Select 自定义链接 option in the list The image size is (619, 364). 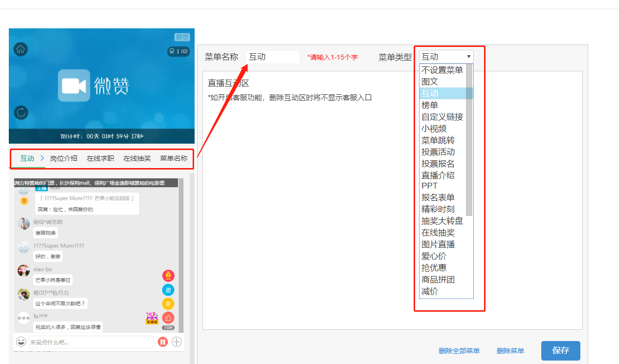coord(442,117)
